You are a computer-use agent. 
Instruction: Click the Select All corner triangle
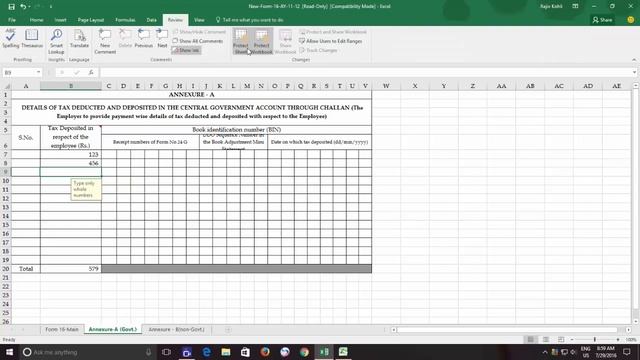pos(7,86)
